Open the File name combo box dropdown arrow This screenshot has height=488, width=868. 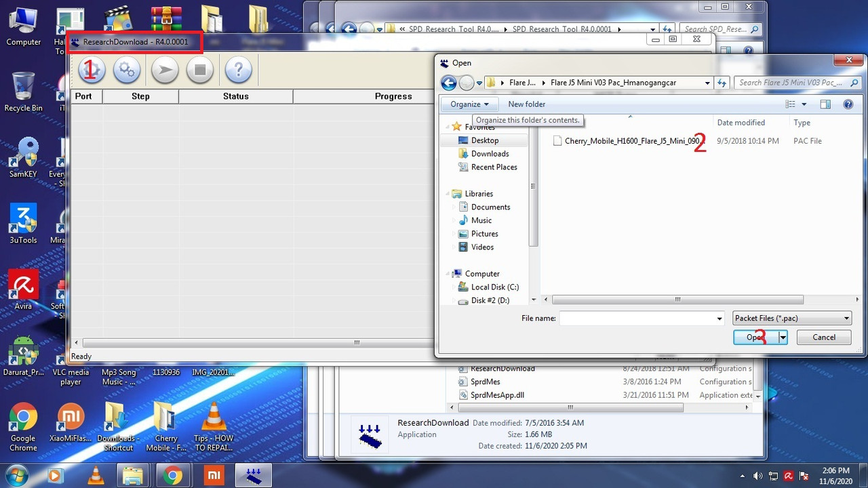(x=719, y=319)
